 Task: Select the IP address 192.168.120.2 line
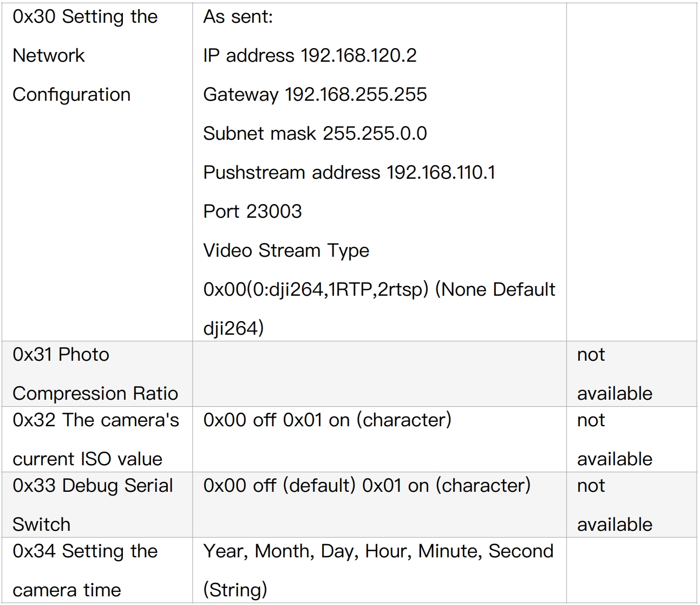310,55
